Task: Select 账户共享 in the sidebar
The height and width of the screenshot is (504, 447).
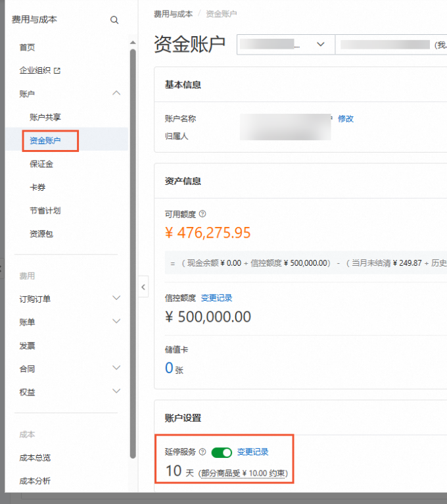Action: pyautogui.click(x=45, y=117)
